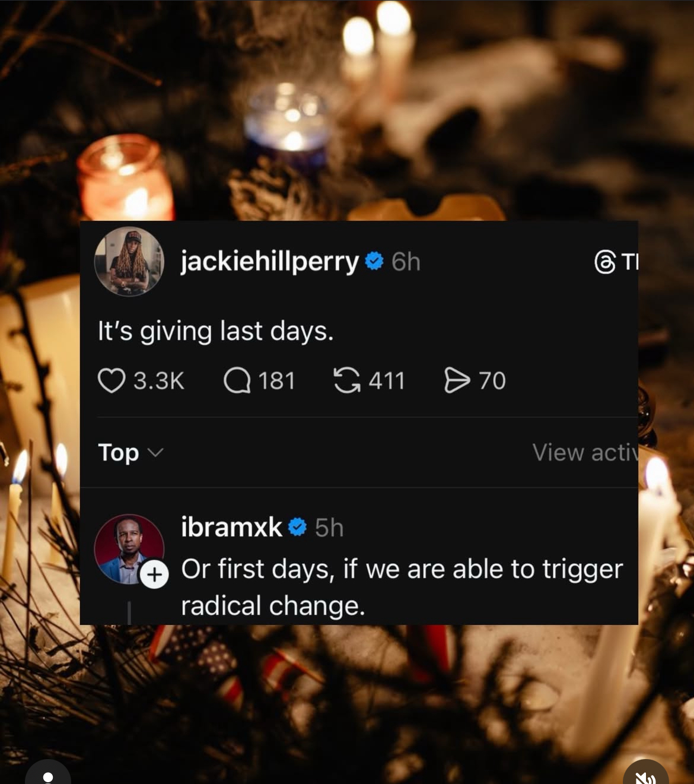Open the jackiehillperry username link
This screenshot has width=694, height=784.
tap(270, 261)
